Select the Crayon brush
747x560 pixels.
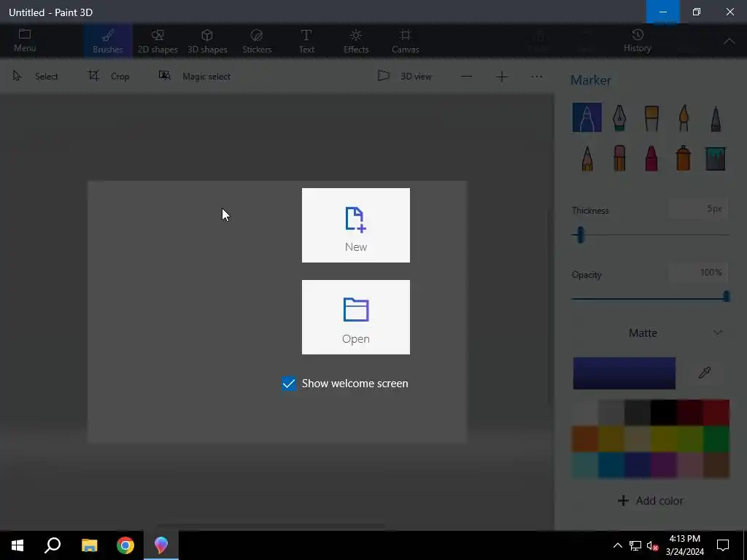[651, 158]
